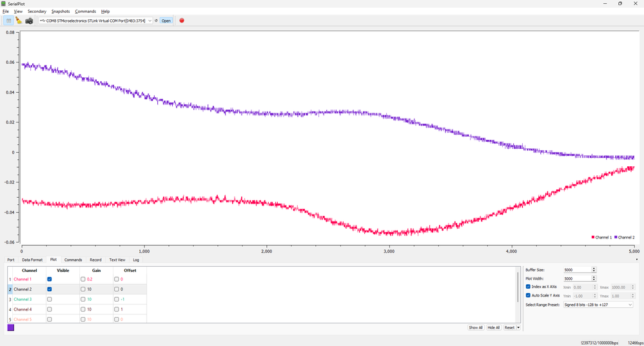Enable the Offset checkbox for Channel 4
This screenshot has height=346, width=644.
pos(116,309)
